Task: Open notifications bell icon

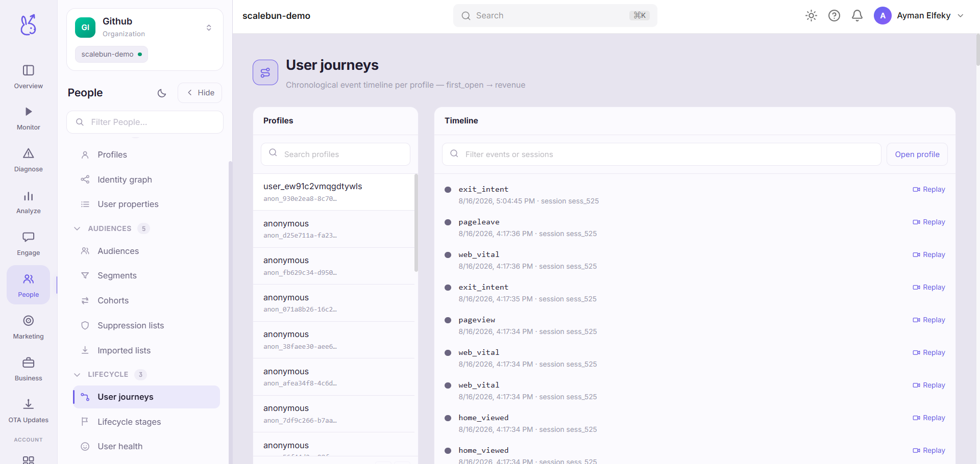Action: tap(857, 16)
